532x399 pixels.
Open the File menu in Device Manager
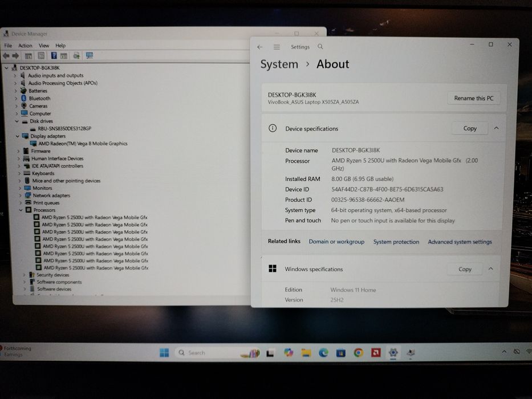point(8,46)
